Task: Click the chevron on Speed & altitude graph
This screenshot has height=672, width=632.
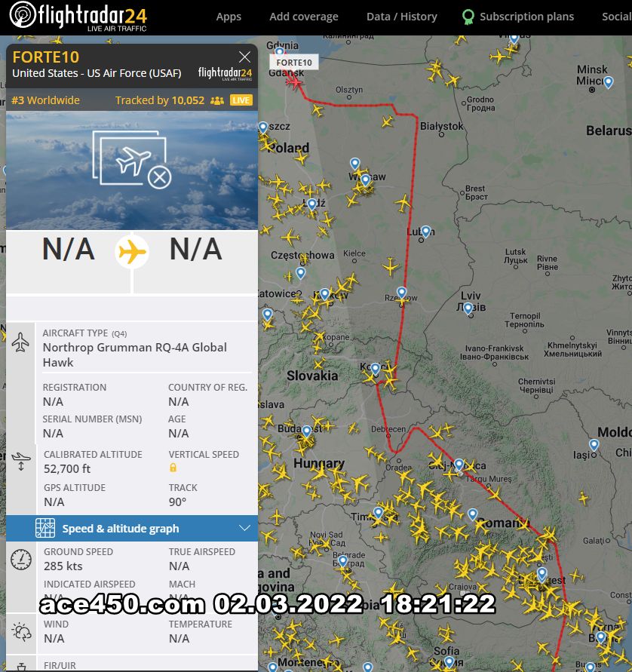Action: click(244, 528)
